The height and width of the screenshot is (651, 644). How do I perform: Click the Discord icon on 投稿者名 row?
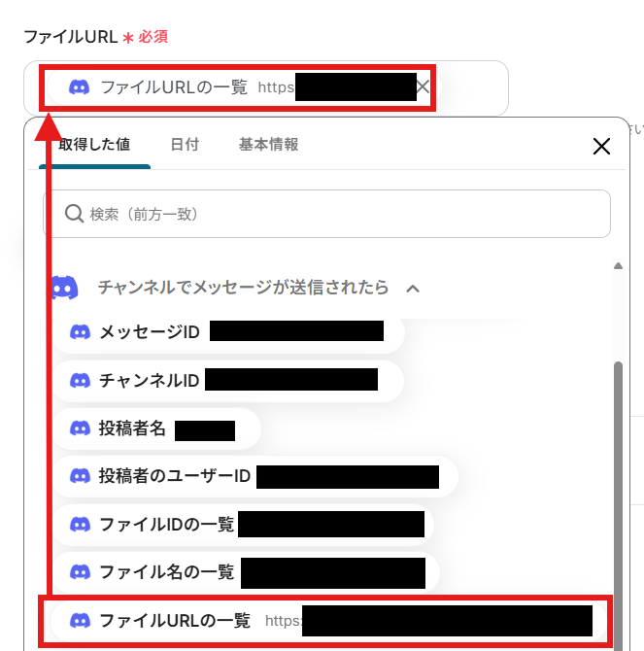tap(80, 428)
